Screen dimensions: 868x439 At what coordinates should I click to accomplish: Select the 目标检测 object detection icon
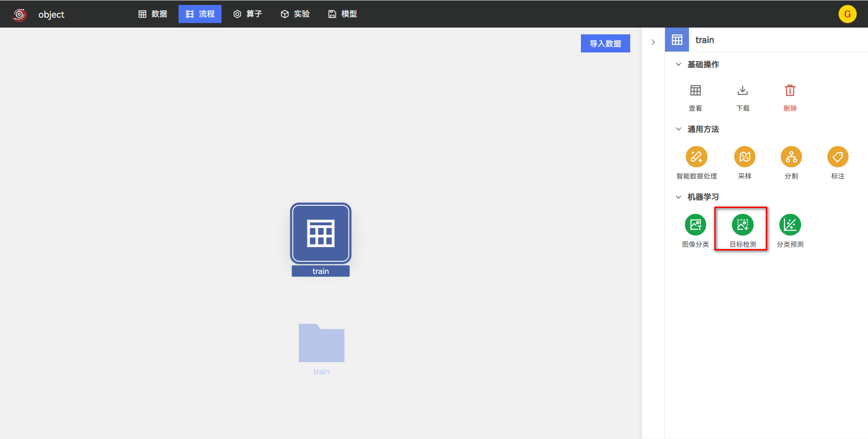[743, 225]
